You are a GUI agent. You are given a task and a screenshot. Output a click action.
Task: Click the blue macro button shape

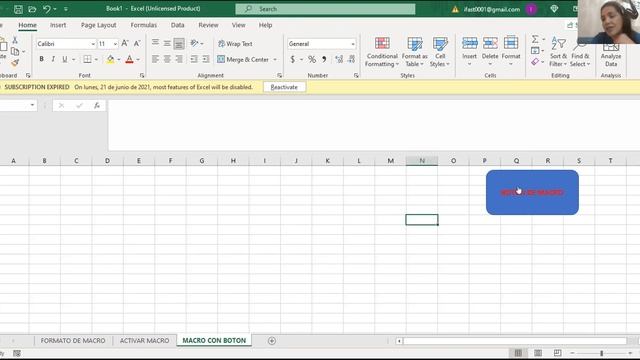point(532,192)
